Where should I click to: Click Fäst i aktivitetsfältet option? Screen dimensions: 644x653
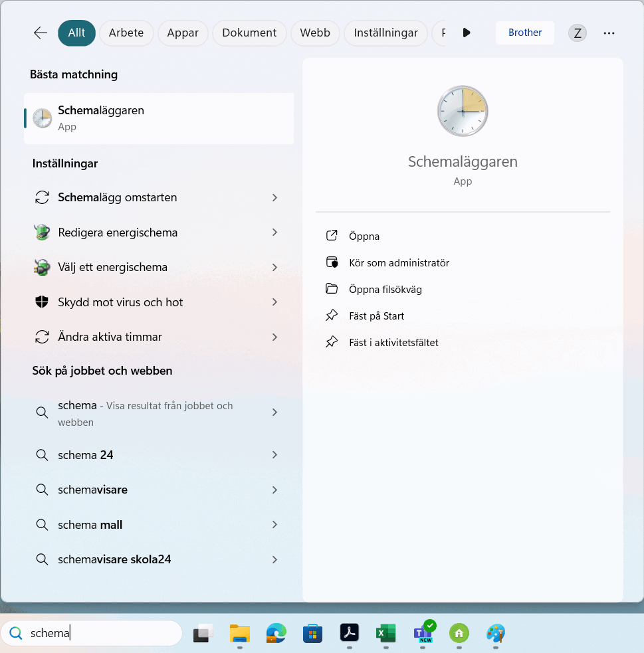pos(393,343)
